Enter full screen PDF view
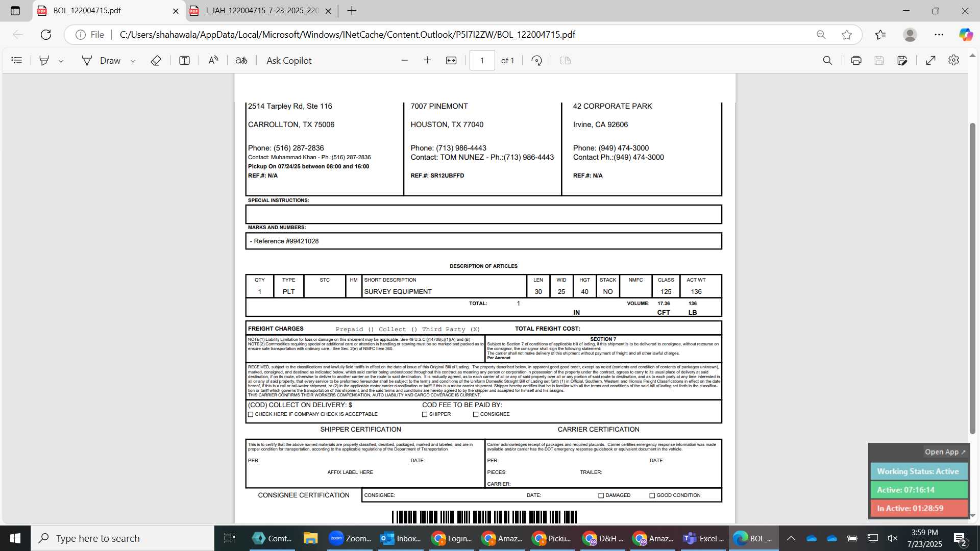This screenshot has height=551, width=980. tap(930, 60)
